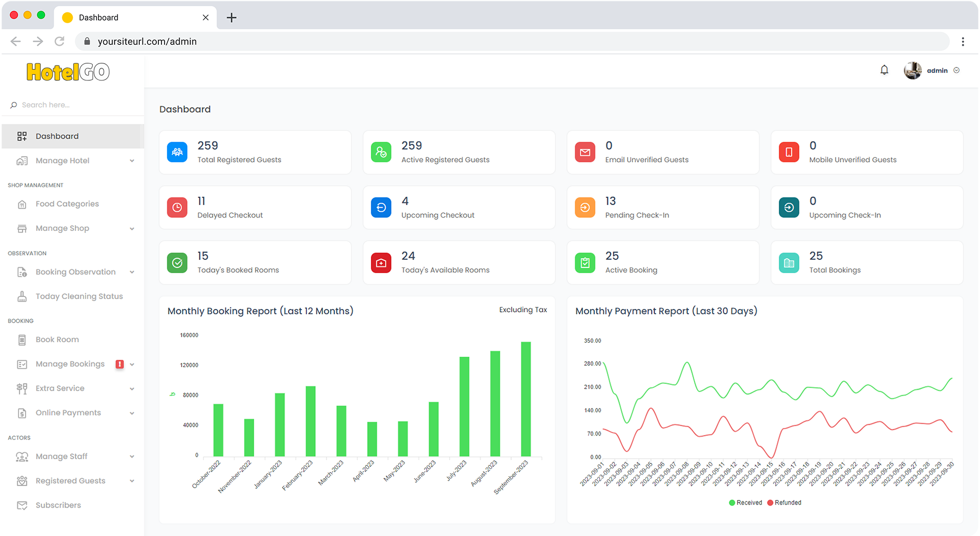Screen dimensions: 980x536
Task: Click the sidebar search field
Action: pyautogui.click(x=72, y=105)
